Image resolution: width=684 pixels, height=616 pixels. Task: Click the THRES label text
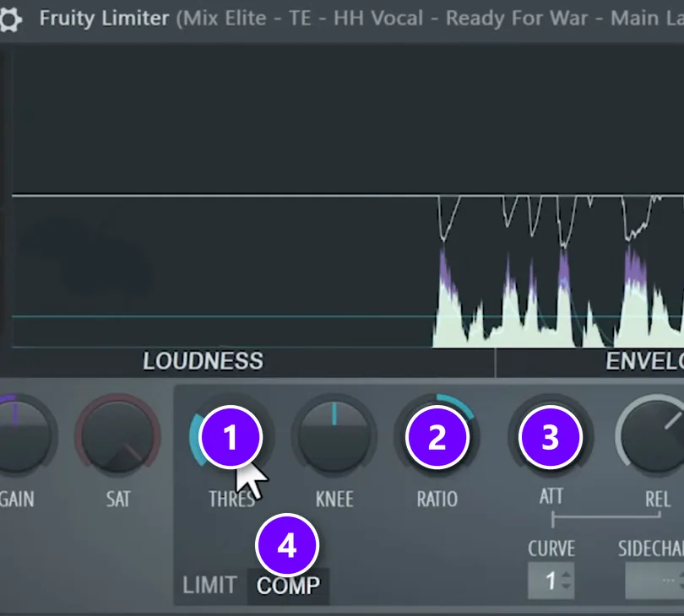point(231,499)
